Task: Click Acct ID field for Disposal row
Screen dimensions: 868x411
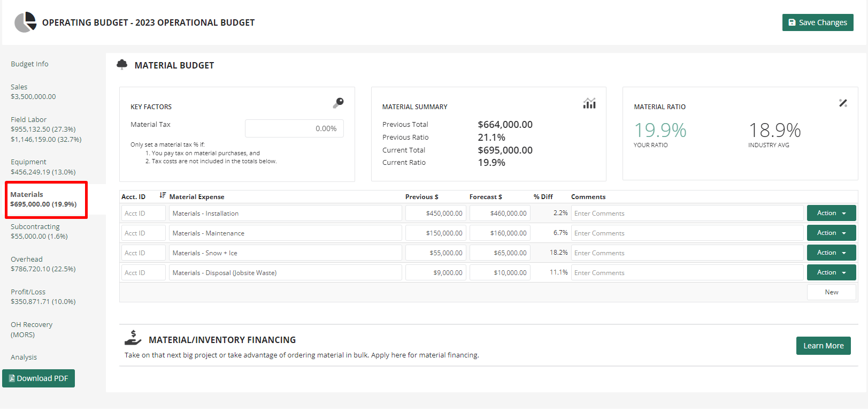Action: click(143, 272)
